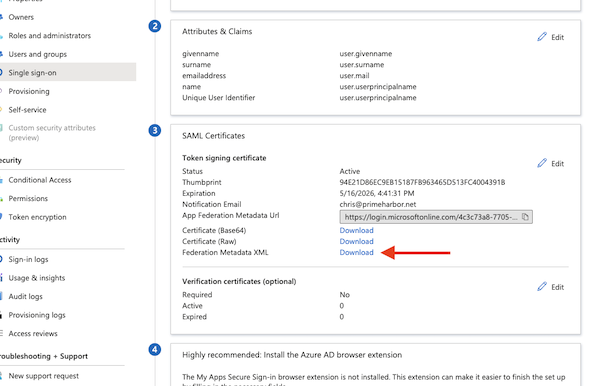Open Access reviews

(x=33, y=334)
